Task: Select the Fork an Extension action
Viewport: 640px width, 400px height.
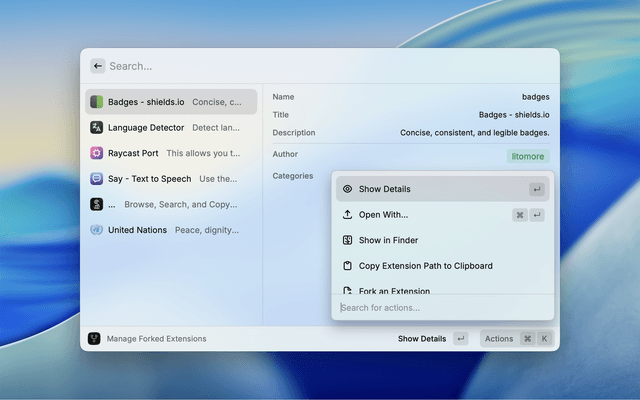Action: pyautogui.click(x=394, y=291)
